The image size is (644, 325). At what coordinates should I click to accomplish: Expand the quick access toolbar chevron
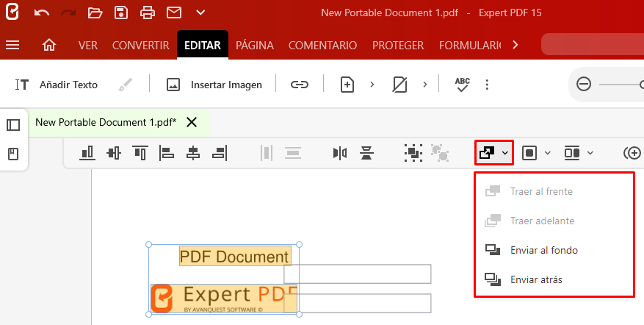(x=200, y=12)
